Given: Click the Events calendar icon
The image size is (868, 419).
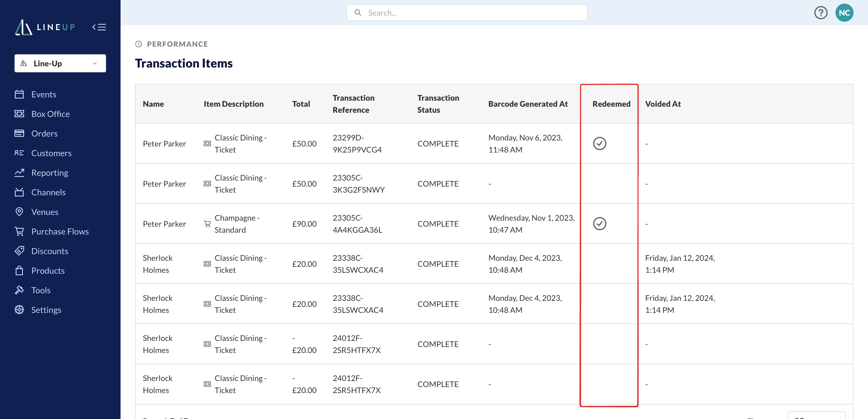Looking at the screenshot, I should pyautogui.click(x=19, y=94).
